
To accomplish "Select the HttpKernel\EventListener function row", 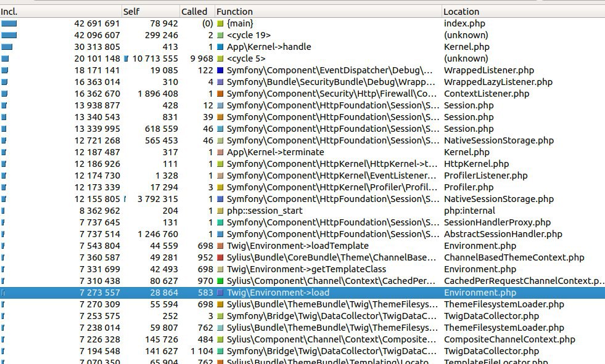I will [302, 176].
